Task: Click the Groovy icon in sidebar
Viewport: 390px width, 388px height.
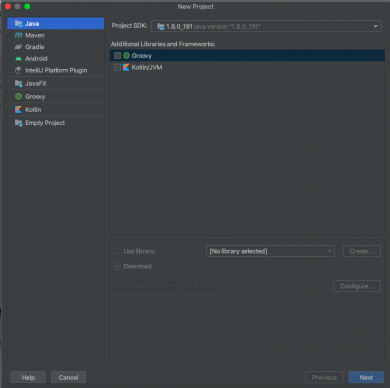Action: point(18,96)
